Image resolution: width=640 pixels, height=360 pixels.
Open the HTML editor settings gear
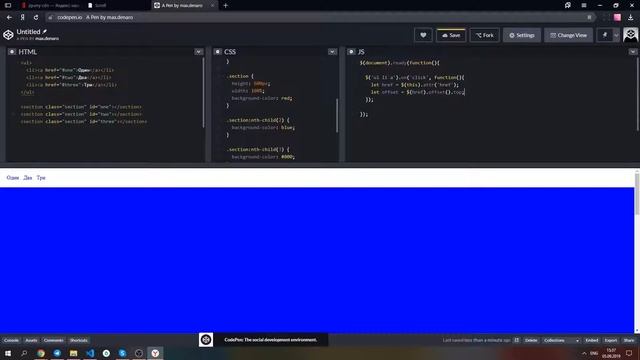(12, 52)
